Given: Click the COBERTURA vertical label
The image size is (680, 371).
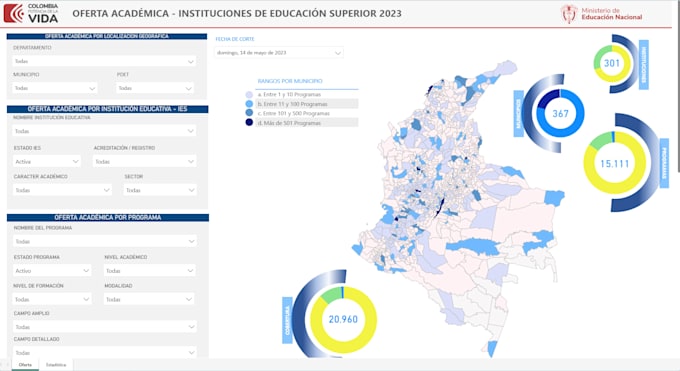Looking at the screenshot, I should 287,320.
